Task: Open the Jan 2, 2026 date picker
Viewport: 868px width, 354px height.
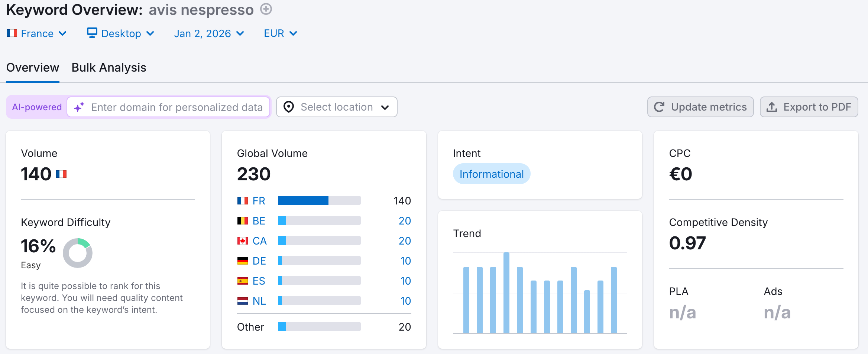Action: pos(209,33)
